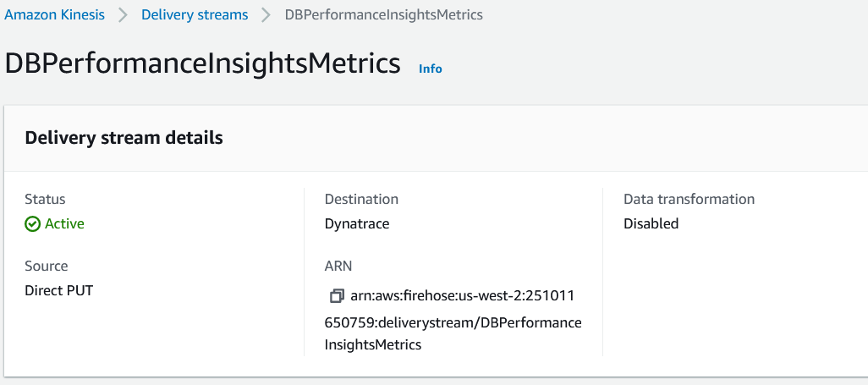Click the Delivery stream details header

pyautogui.click(x=124, y=137)
